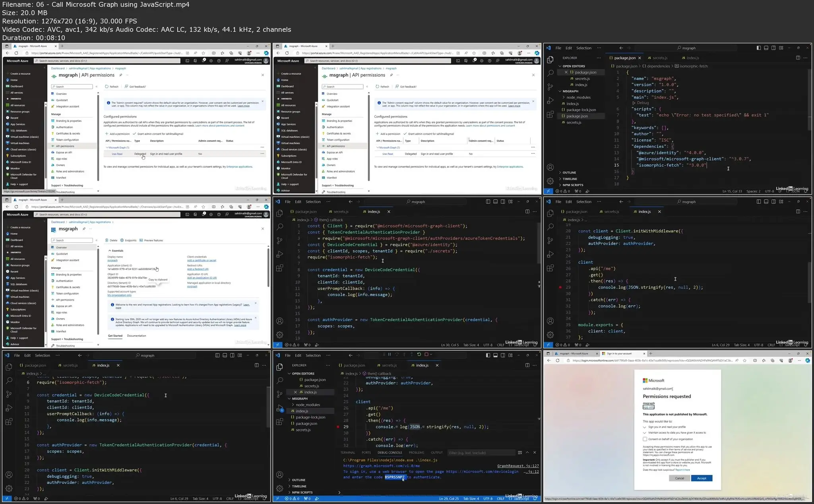Viewport: 814px width, 504px height.
Task: Click the refresh icon in the sign-in browser window
Action: pyautogui.click(x=557, y=361)
